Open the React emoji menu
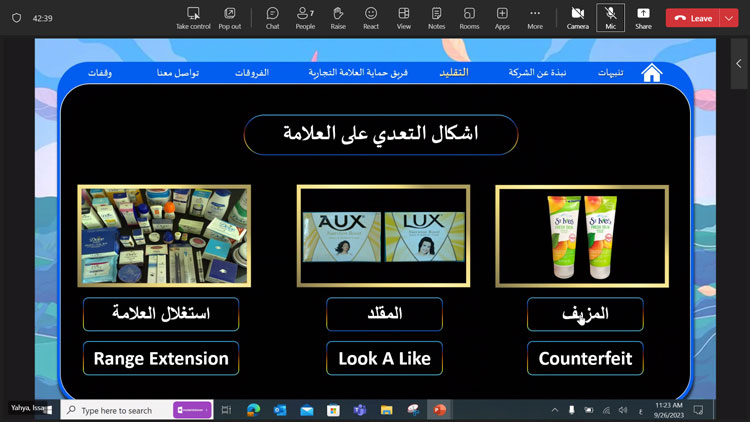Viewport: 750px width, 422px height. pyautogui.click(x=371, y=17)
